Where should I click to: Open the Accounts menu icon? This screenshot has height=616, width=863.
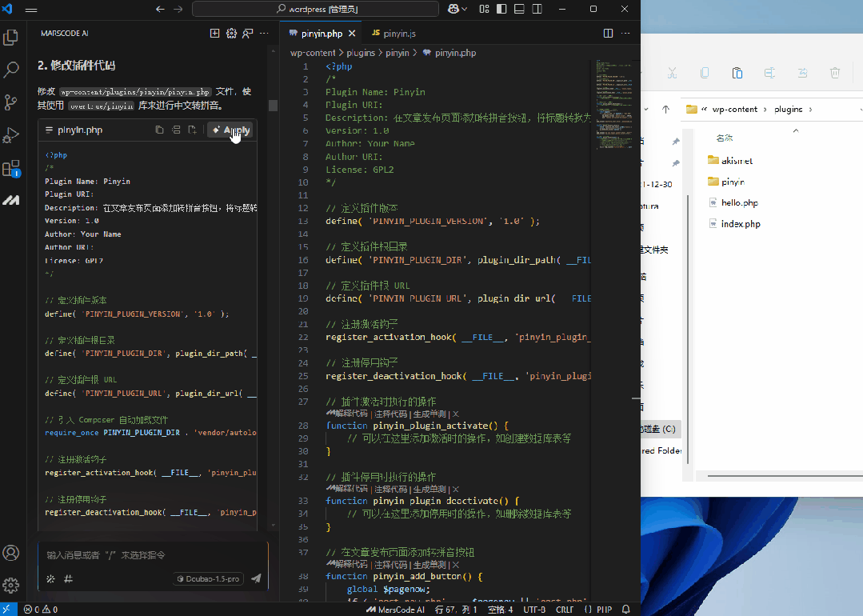pyautogui.click(x=11, y=553)
